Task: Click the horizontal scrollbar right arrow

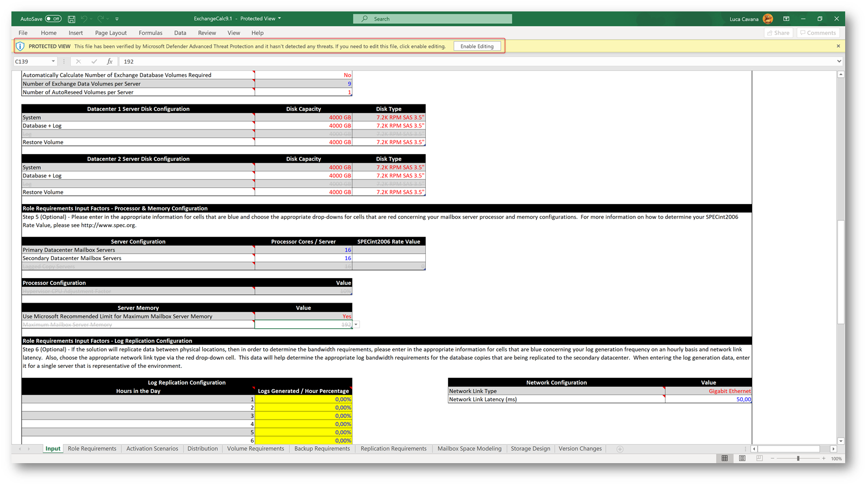Action: [833, 449]
